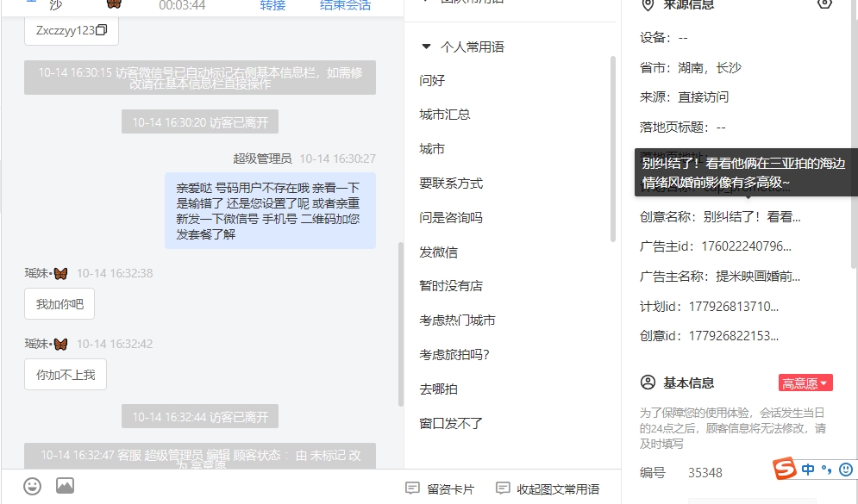Click the 设备 field in source info
858x504 pixels.
coord(664,38)
